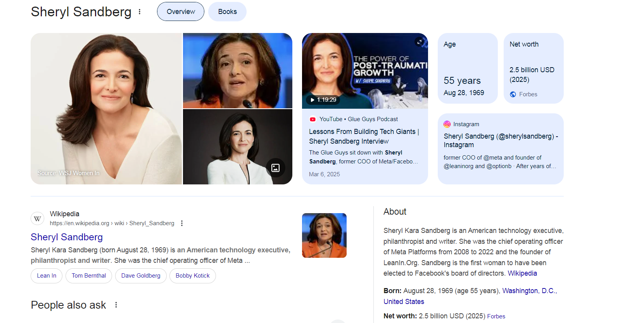Click the 'Mar 6, 2025' video date
Image resolution: width=644 pixels, height=323 pixels.
(325, 174)
